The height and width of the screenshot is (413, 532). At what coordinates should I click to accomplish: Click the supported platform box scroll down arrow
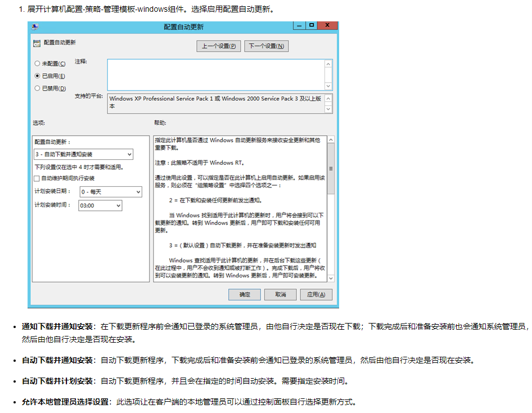[x=328, y=109]
